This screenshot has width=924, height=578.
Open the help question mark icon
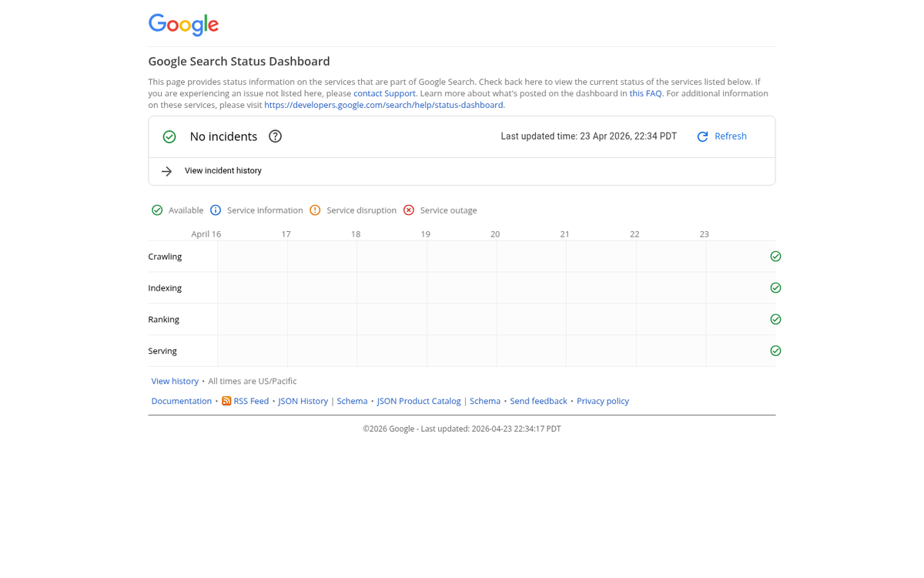click(275, 136)
